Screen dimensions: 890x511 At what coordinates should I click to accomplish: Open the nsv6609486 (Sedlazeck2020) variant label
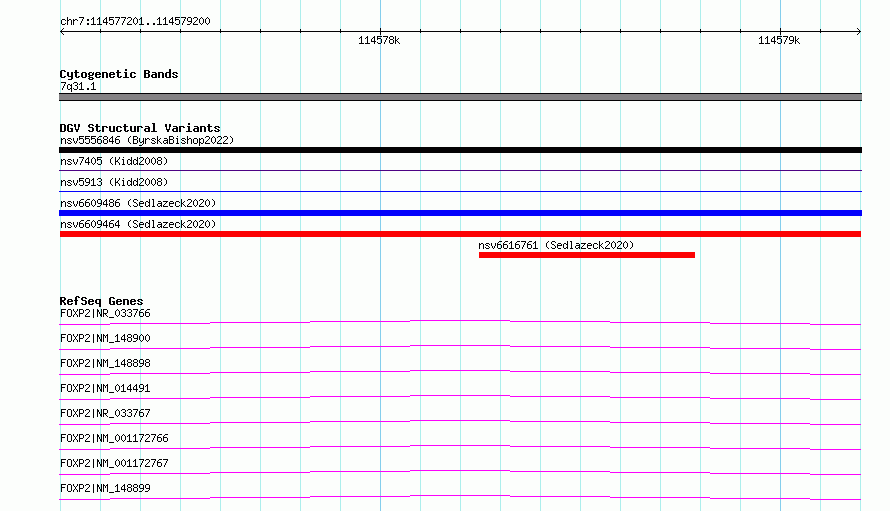[x=138, y=203]
